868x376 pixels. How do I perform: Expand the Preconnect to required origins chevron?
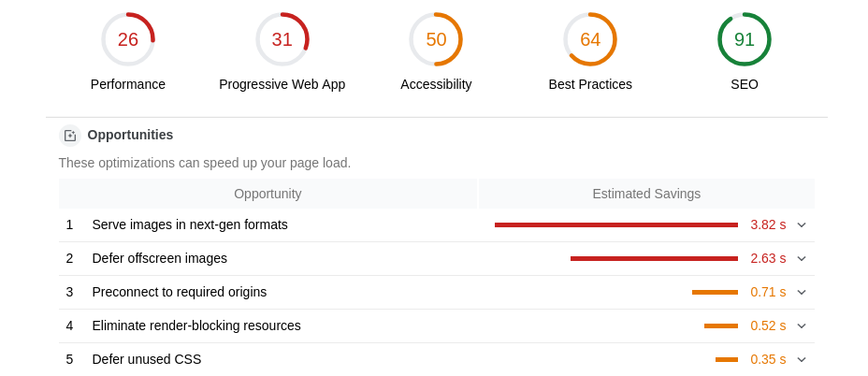click(802, 293)
